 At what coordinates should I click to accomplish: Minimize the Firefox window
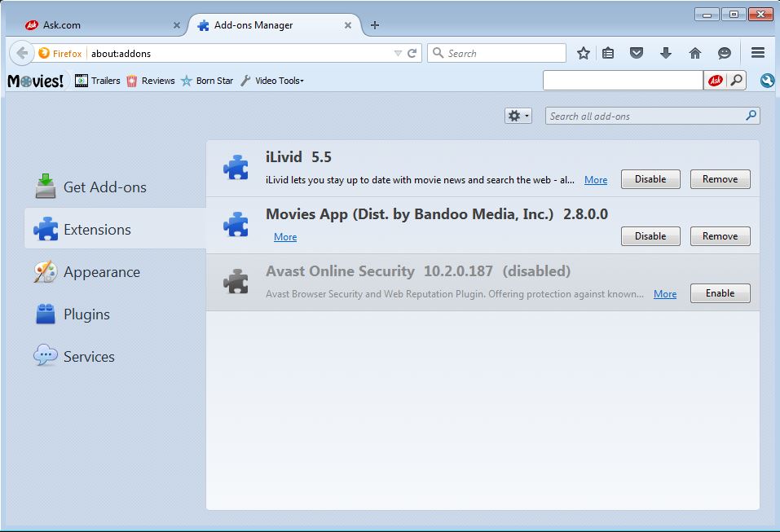click(707, 15)
